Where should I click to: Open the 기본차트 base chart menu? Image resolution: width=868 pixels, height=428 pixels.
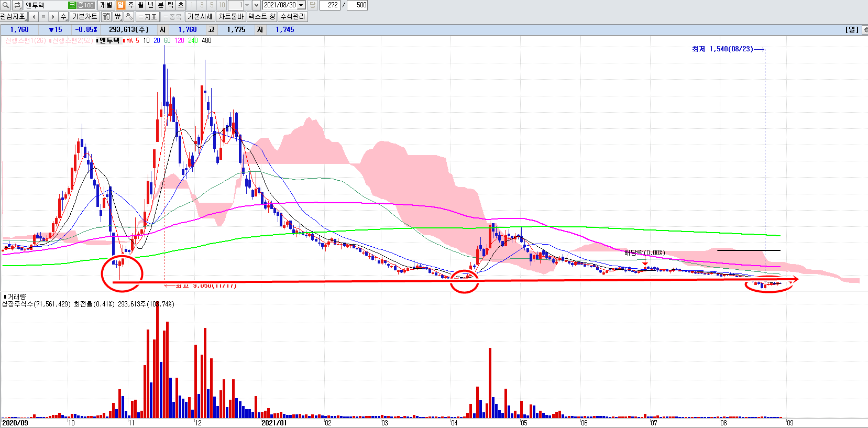coord(84,17)
